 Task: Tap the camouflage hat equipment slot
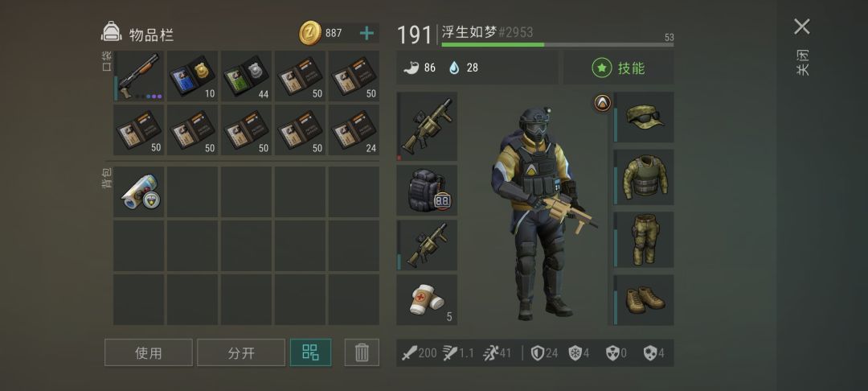644,117
